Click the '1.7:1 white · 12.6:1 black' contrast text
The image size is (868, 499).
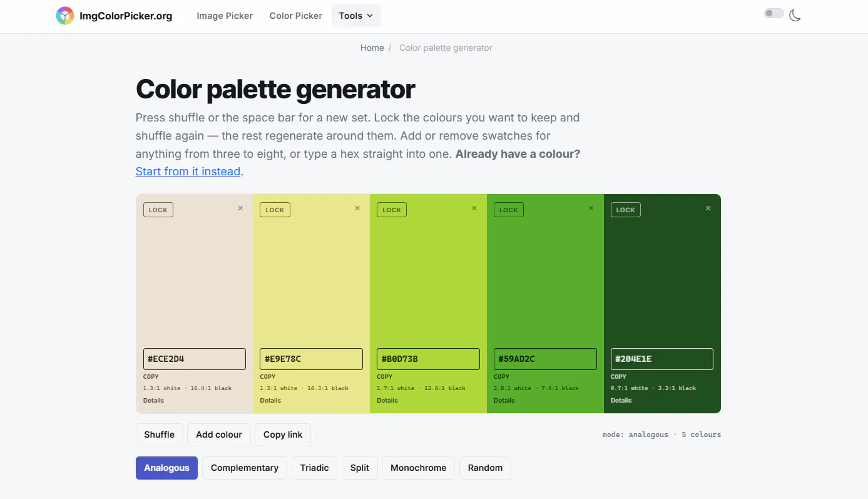421,388
